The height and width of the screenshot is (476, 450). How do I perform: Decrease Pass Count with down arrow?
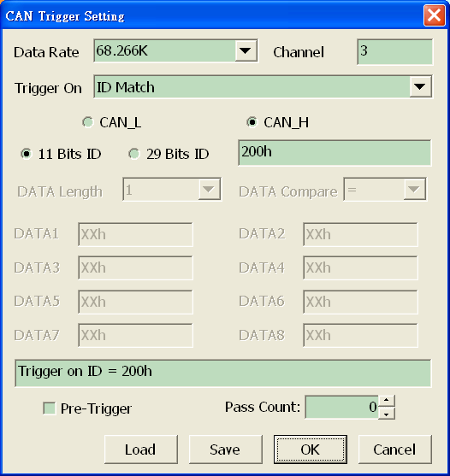click(387, 414)
